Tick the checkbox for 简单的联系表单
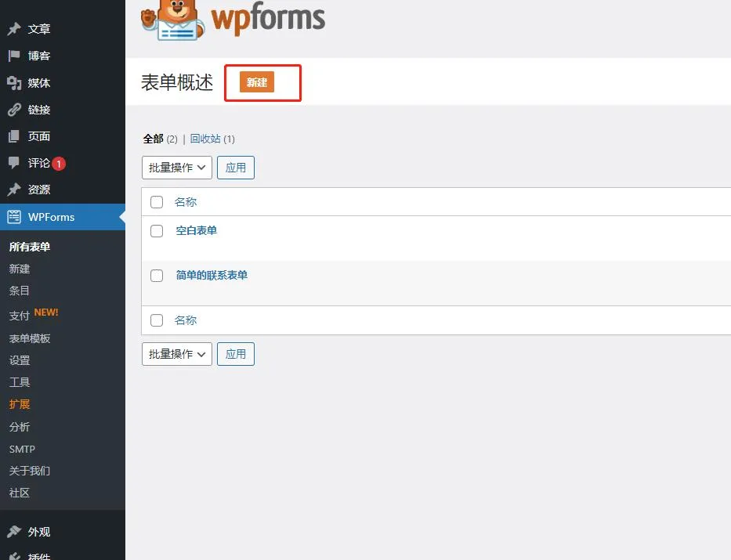Screen dimensions: 731x560 click(157, 276)
